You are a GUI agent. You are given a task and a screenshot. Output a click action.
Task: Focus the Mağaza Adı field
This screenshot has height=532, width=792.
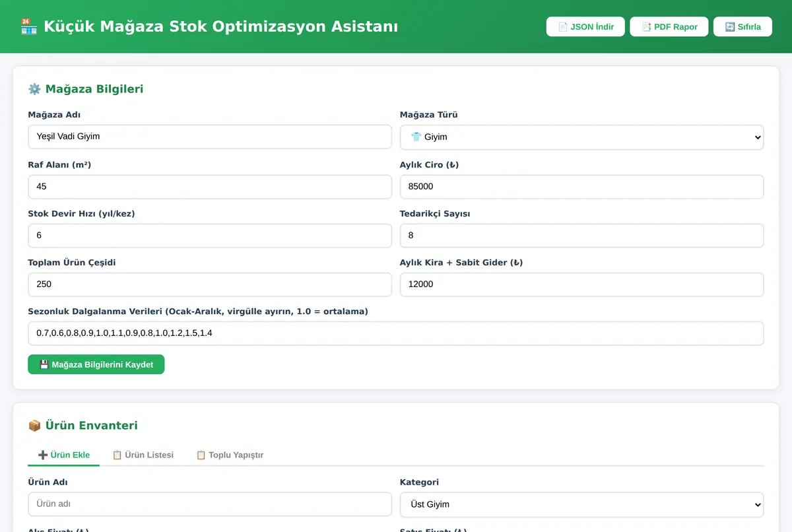[210, 137]
